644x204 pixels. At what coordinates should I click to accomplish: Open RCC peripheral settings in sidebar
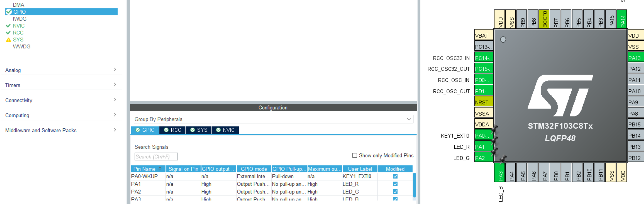click(x=18, y=33)
